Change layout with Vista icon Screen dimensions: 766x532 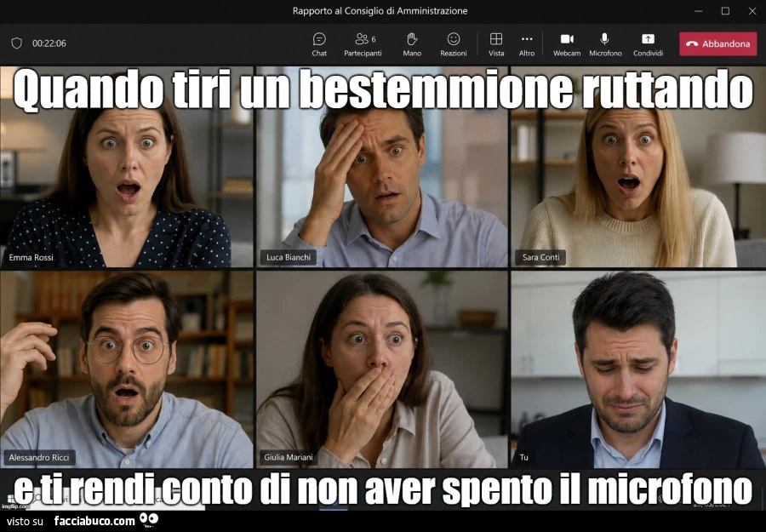coord(496,44)
